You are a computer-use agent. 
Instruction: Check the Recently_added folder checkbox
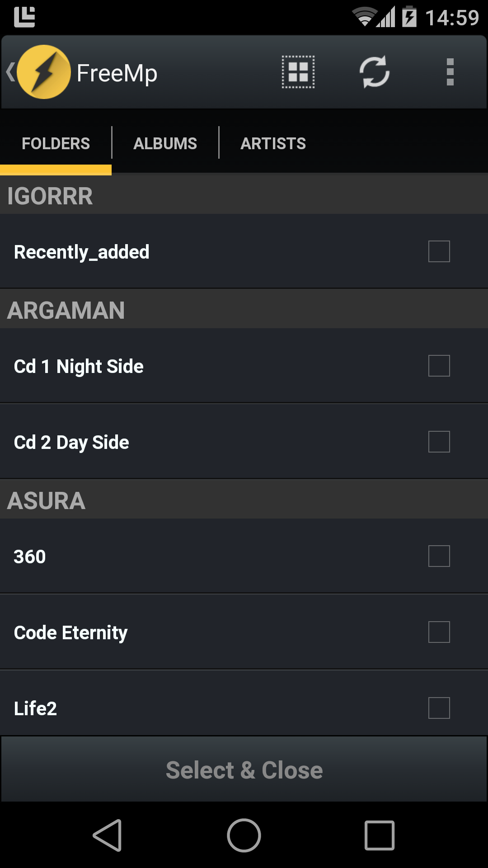coord(439,251)
